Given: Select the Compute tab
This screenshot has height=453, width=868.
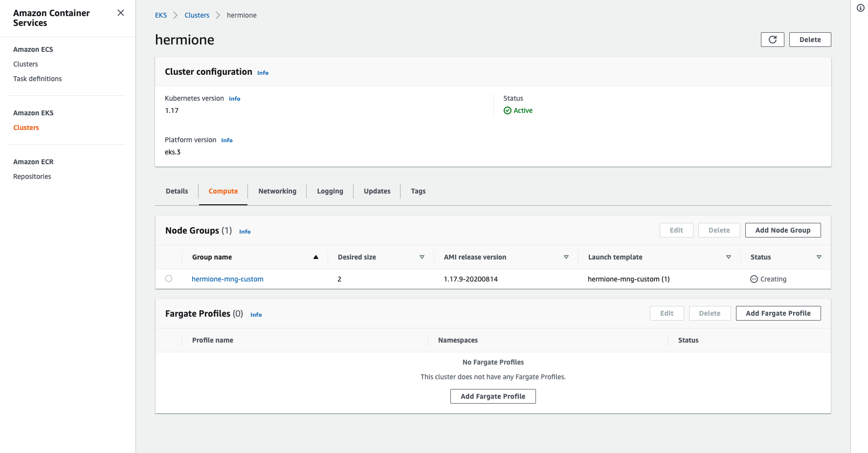Looking at the screenshot, I should click(223, 191).
